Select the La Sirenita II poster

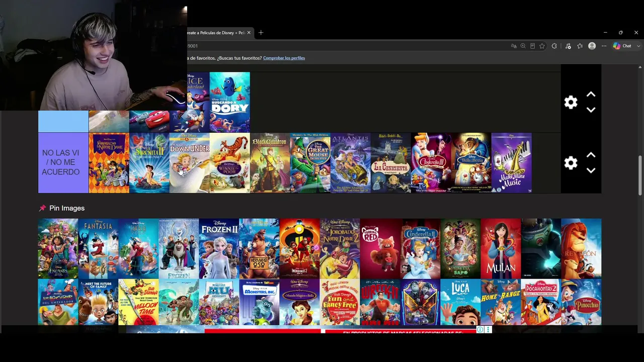149,163
